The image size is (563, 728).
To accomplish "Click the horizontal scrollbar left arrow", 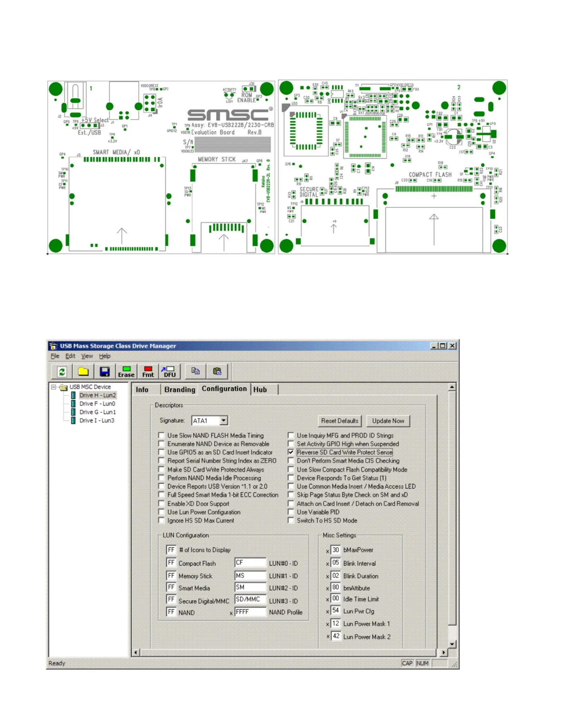I will (x=136, y=653).
